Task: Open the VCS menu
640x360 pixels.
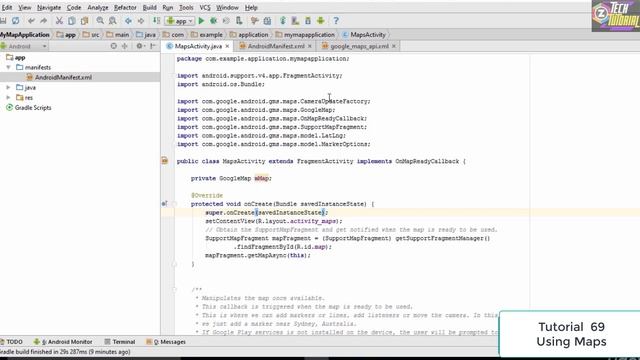Action: (x=205, y=7)
